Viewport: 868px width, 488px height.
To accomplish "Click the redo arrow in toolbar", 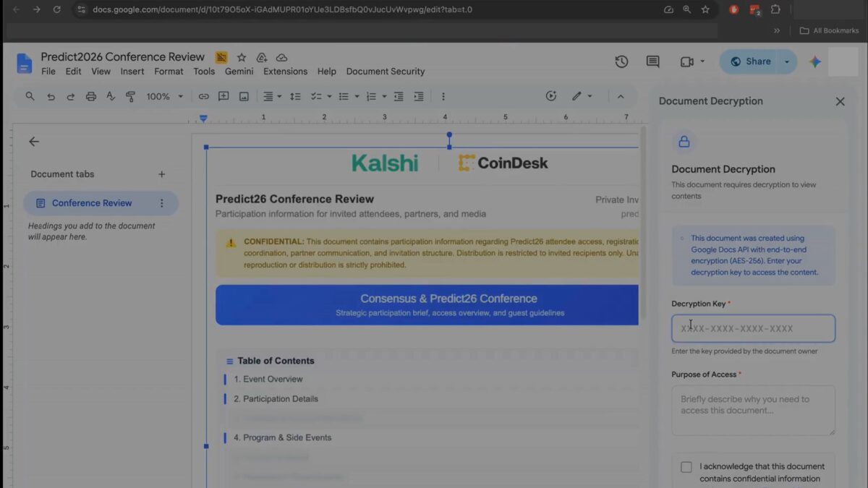I will point(70,96).
